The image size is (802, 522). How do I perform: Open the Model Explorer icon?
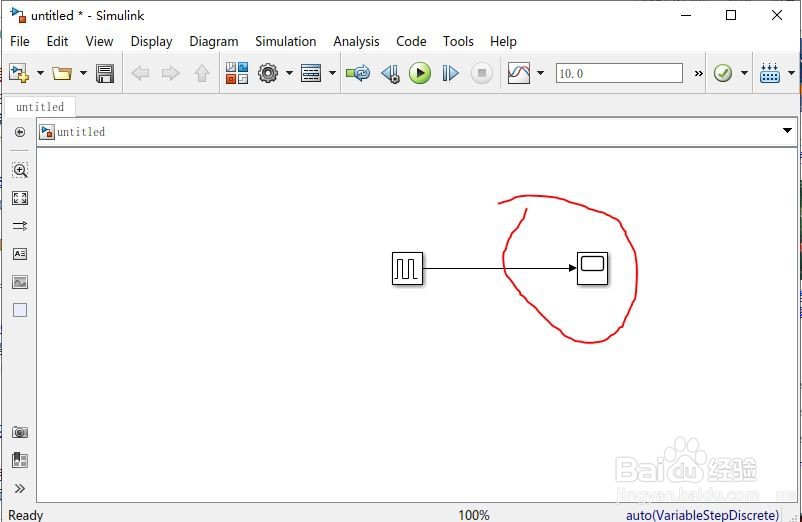311,73
